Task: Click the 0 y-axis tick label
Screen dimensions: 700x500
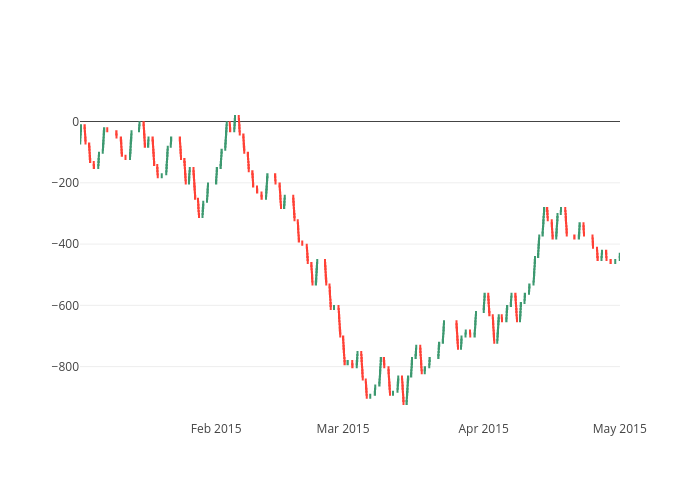Action: (75, 122)
